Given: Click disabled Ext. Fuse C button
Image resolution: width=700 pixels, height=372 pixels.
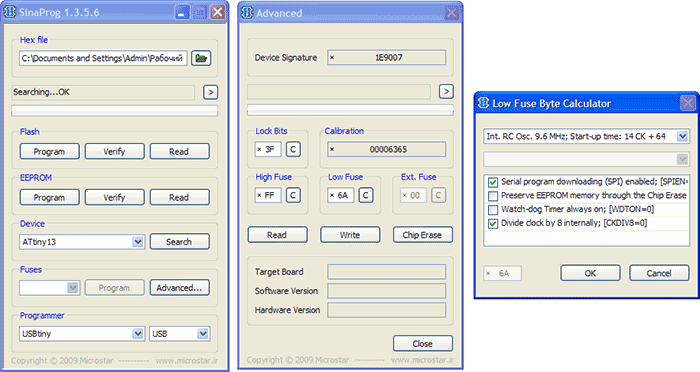Looking at the screenshot, I should coord(438,195).
